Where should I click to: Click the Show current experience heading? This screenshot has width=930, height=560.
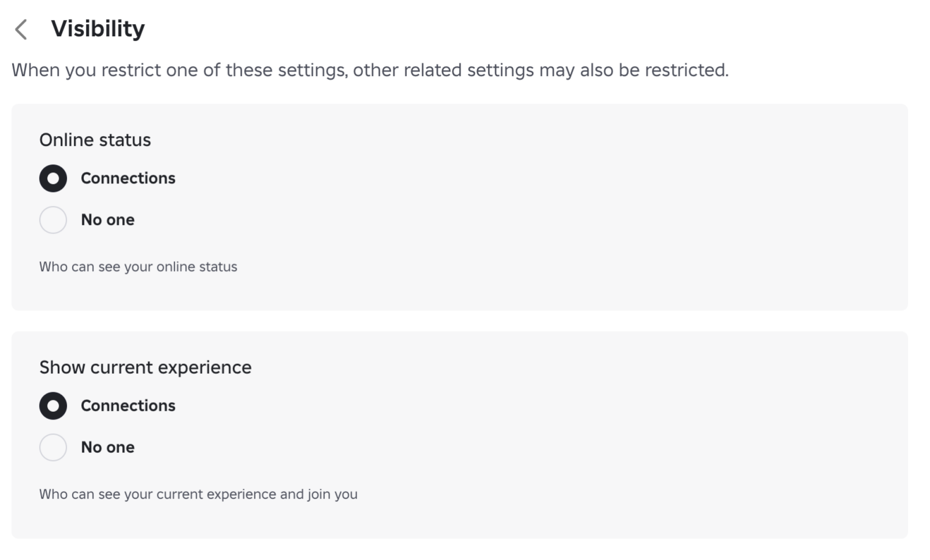pos(145,368)
